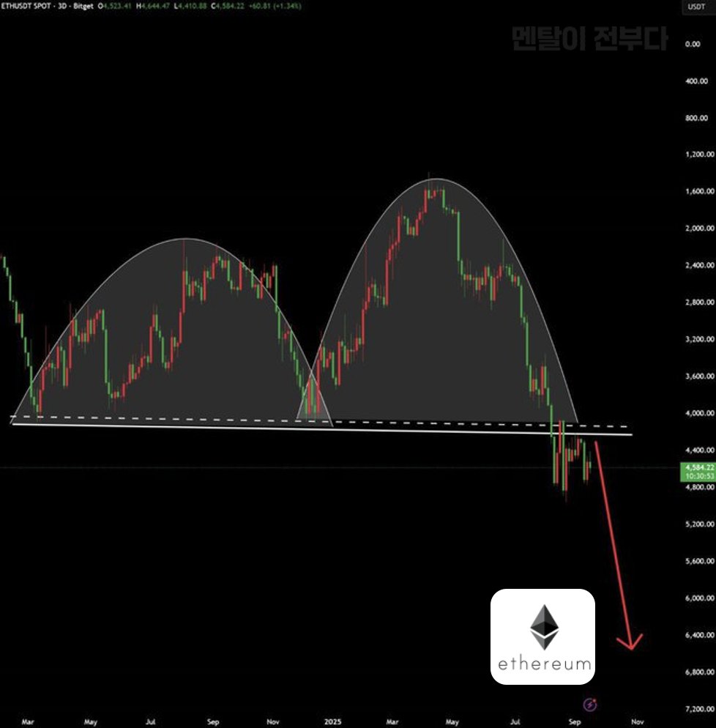Click the 1,200.00 price axis label

point(700,154)
